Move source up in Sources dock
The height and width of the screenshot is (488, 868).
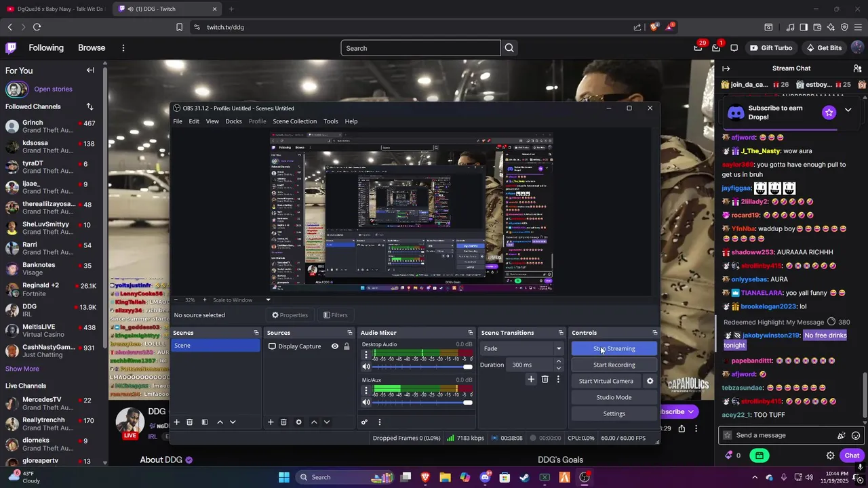[x=314, y=422]
